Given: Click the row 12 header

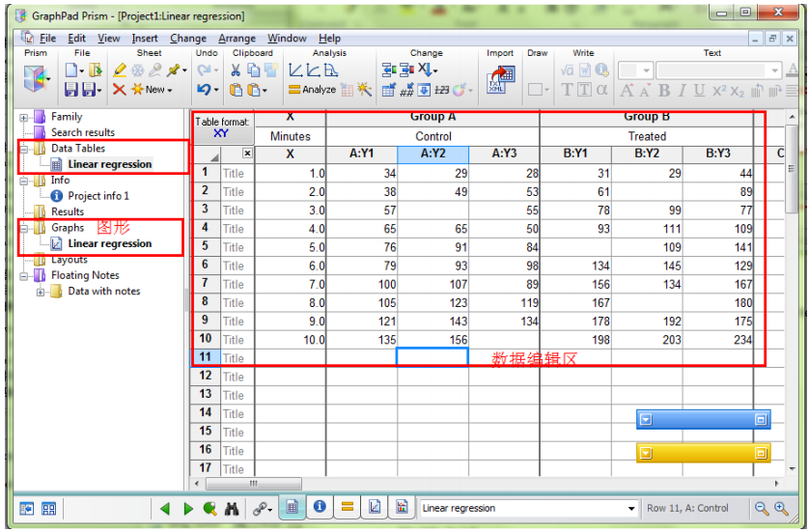Looking at the screenshot, I should 206,377.
